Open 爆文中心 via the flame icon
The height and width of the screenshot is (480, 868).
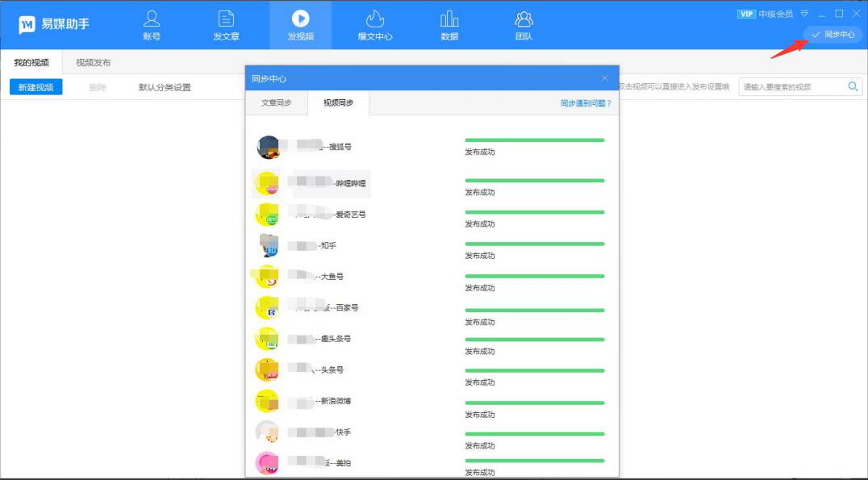pyautogui.click(x=374, y=18)
